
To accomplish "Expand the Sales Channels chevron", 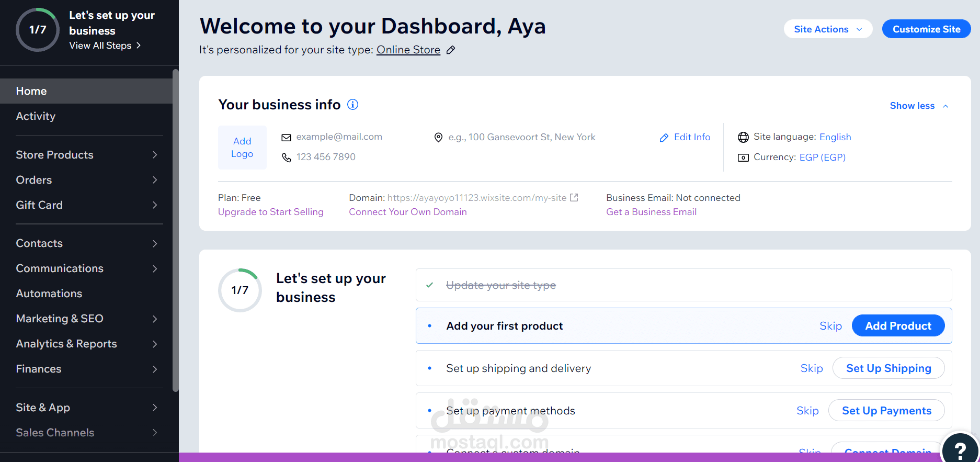I will click(x=155, y=433).
